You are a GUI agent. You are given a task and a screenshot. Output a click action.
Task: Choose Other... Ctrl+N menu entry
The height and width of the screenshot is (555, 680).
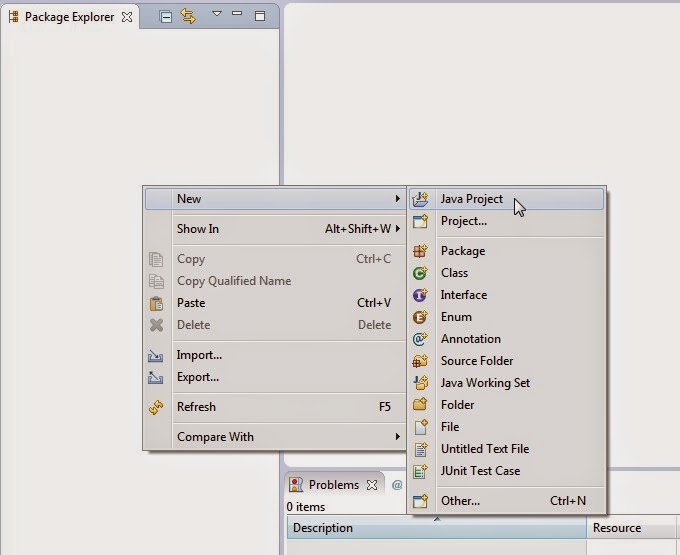click(x=507, y=501)
